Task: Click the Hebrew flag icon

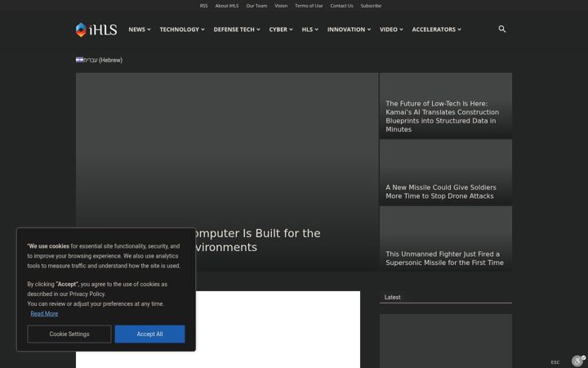Action: [79, 60]
